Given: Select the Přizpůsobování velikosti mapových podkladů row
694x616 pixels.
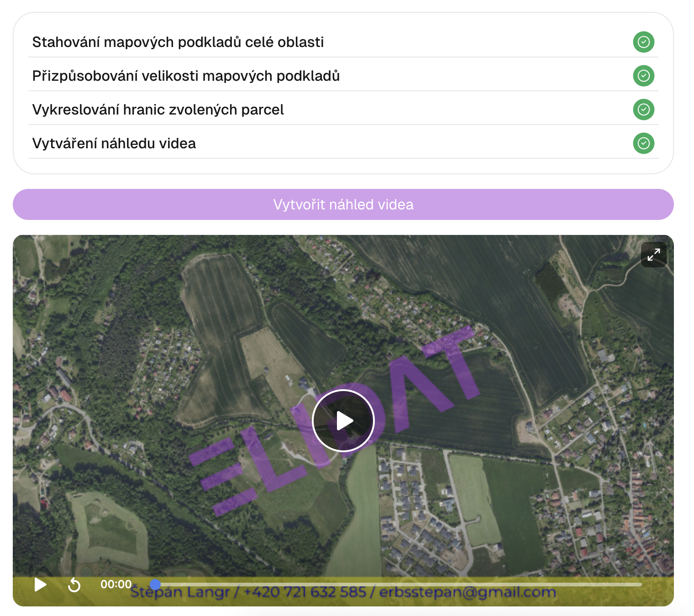Looking at the screenshot, I should (186, 76).
